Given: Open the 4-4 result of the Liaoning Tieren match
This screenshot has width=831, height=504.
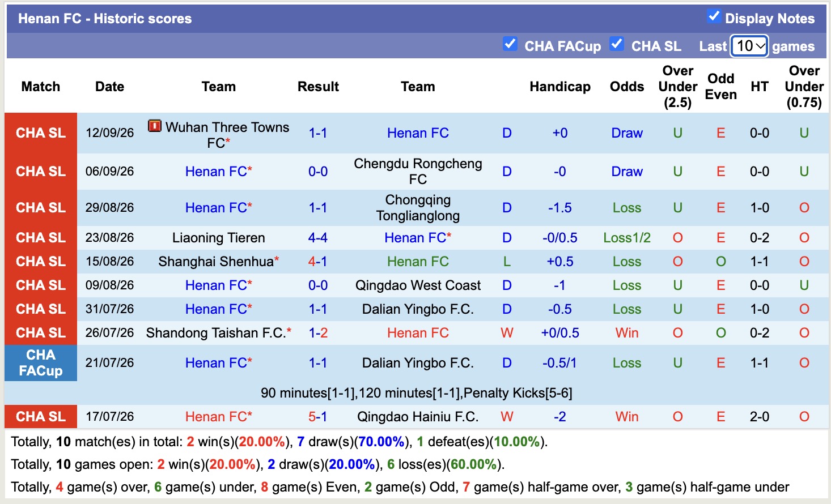Looking at the screenshot, I should (318, 238).
